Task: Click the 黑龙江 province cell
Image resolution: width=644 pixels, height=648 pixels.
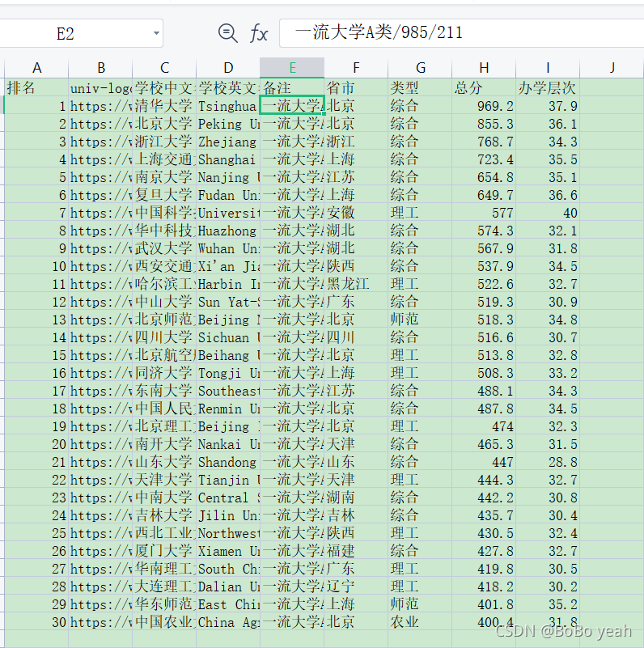Action: click(x=356, y=284)
